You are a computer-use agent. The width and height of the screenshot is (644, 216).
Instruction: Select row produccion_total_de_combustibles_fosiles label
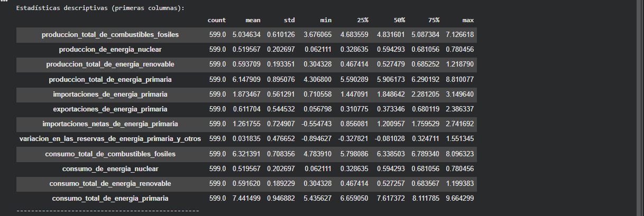110,35
